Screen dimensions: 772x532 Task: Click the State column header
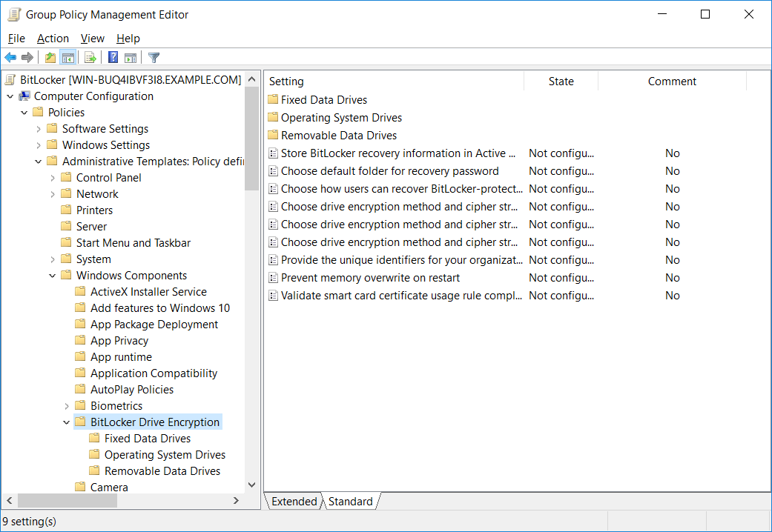click(x=561, y=81)
